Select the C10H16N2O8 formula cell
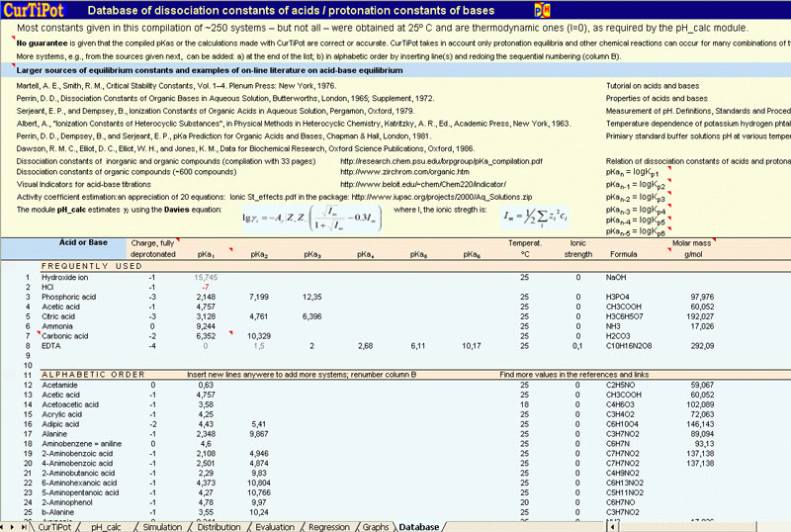This screenshot has height=532, width=791. [629, 346]
